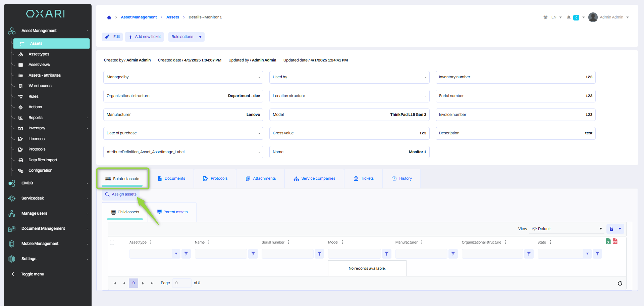Viewport: 644px width, 306px height.
Task: Click the theme settings gear icon
Action: (545, 17)
